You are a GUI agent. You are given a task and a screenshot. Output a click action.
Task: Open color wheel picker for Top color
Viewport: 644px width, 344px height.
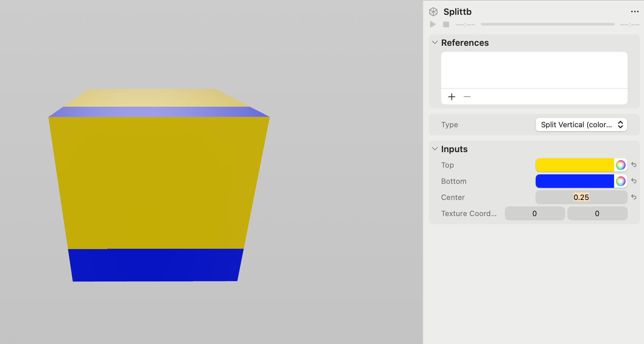tap(620, 165)
